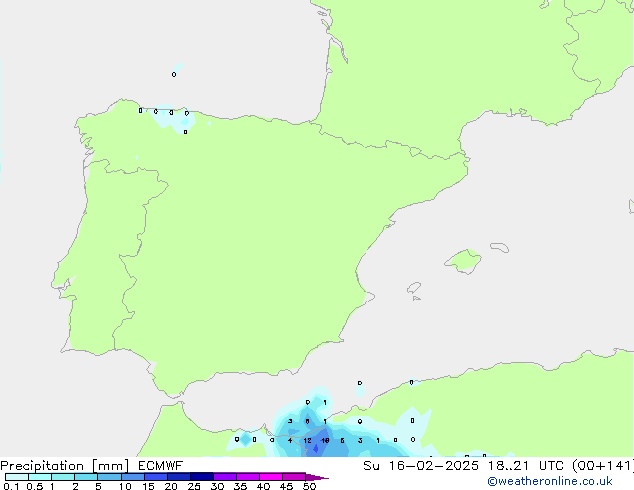Choose the 30–35 mm violet legend swatch

225,477
